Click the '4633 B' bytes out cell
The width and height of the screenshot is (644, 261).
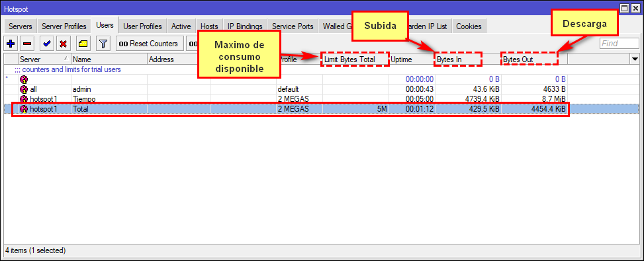click(534, 89)
